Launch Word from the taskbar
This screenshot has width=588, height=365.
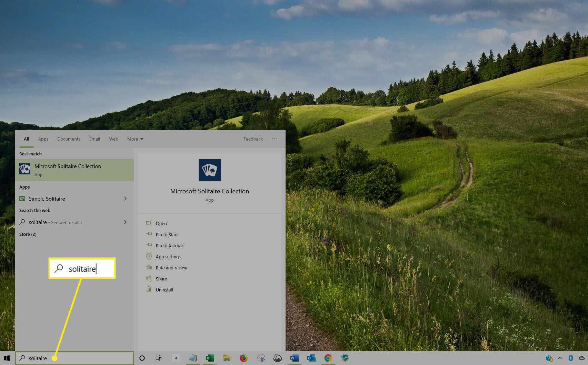point(294,358)
